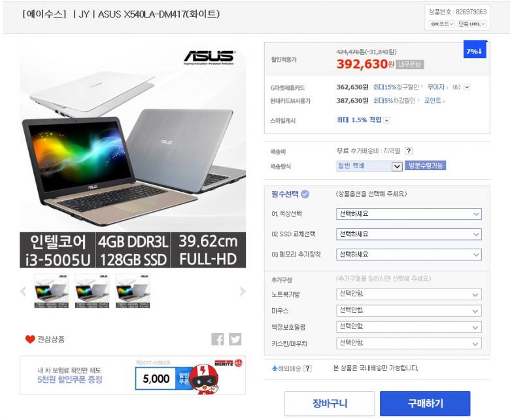Select the first laptop thumbnail image
This screenshot has height=420, width=510.
coord(52,291)
